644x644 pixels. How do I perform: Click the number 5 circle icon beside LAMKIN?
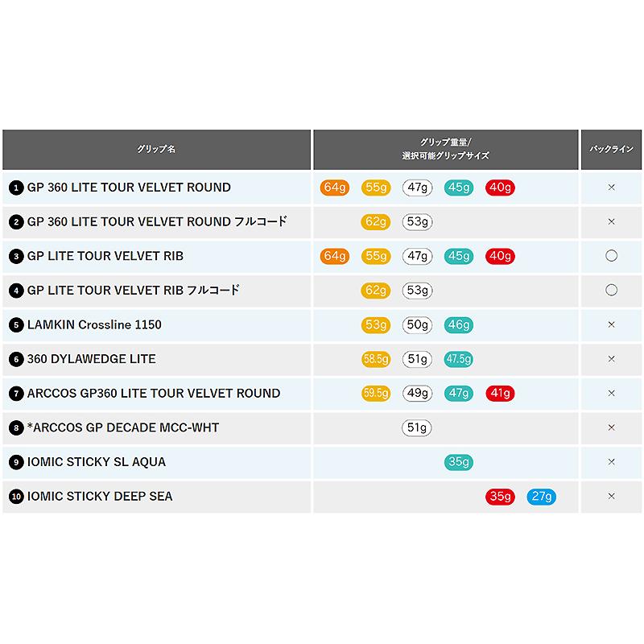[16, 325]
